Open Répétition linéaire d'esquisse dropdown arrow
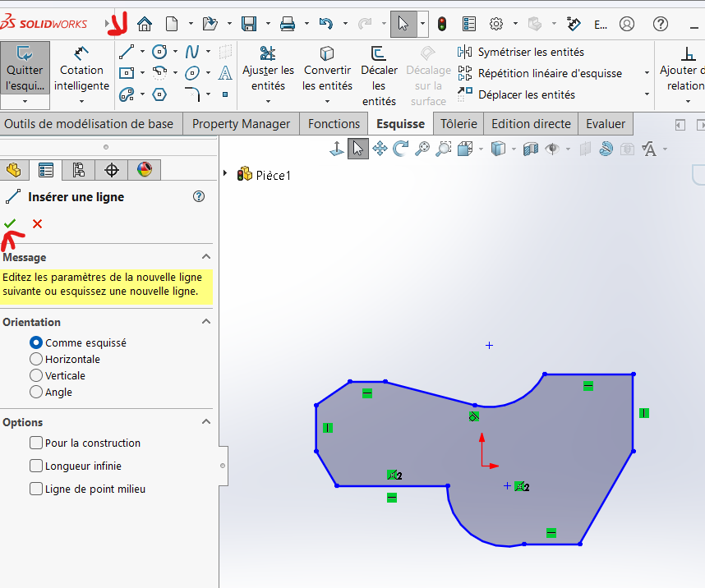Viewport: 705px width, 588px height. [647, 73]
